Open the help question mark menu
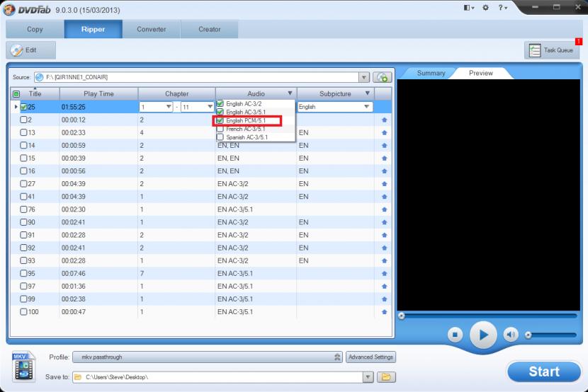 click(x=502, y=8)
